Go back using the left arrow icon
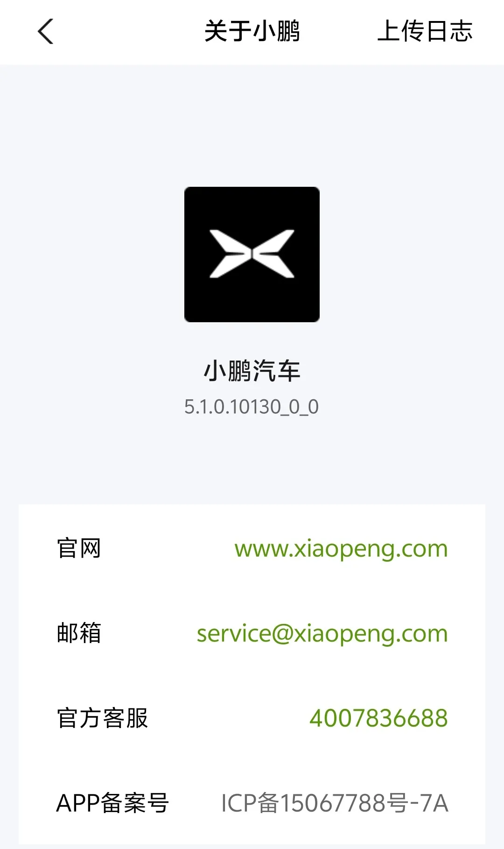 click(x=45, y=31)
